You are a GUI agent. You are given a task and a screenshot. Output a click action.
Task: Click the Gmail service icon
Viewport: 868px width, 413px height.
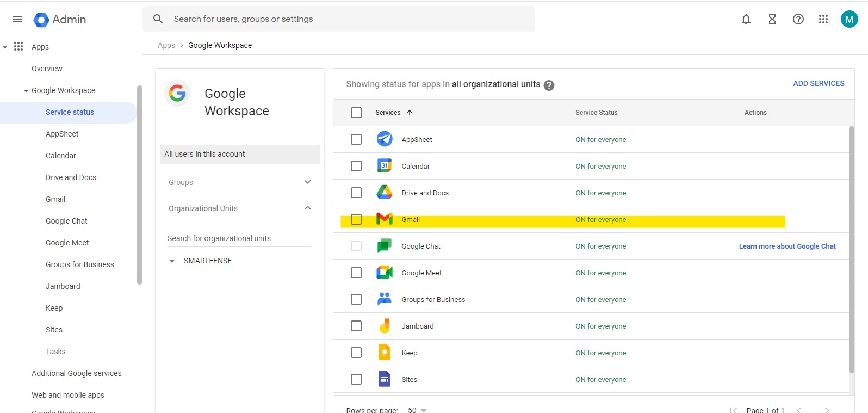click(x=385, y=219)
